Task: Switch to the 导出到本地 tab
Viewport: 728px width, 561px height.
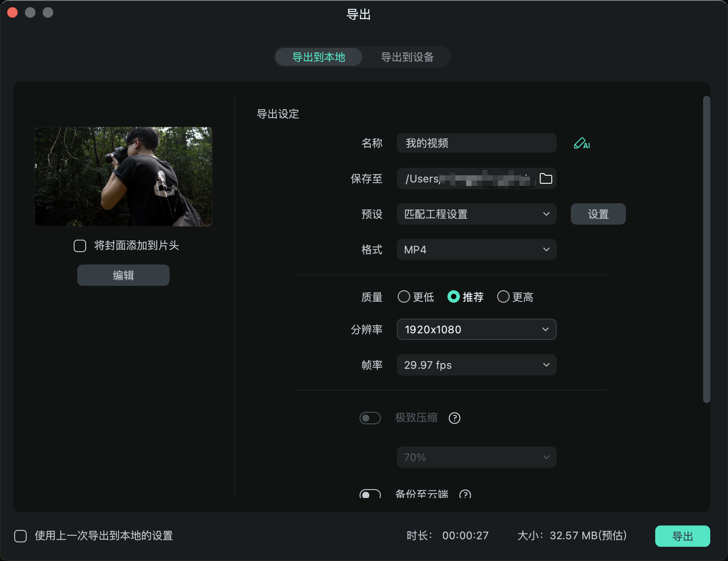Action: [x=318, y=57]
